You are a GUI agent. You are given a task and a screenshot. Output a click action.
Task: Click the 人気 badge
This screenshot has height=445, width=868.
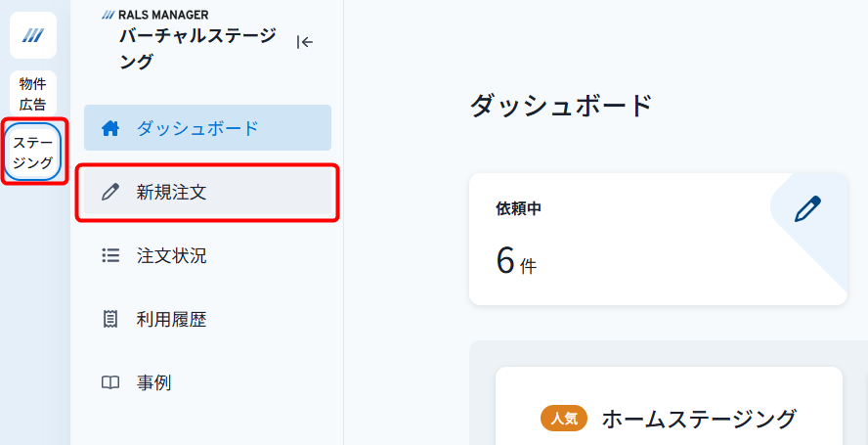click(564, 419)
